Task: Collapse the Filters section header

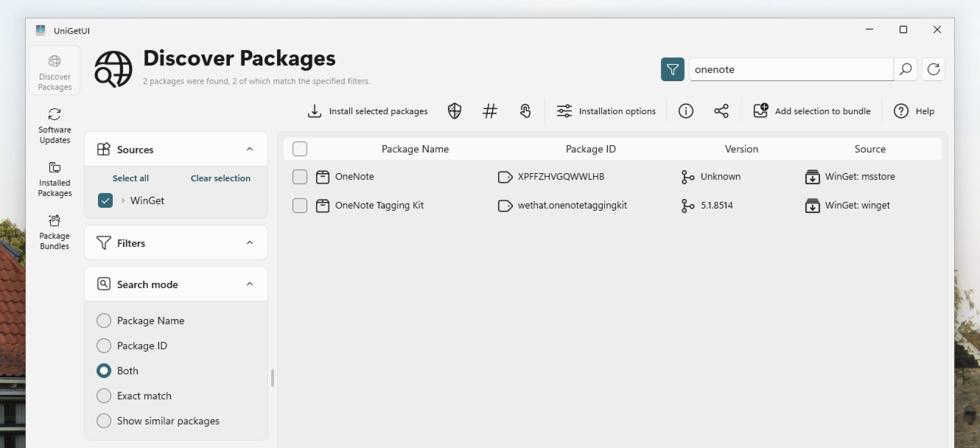Action: [x=250, y=243]
